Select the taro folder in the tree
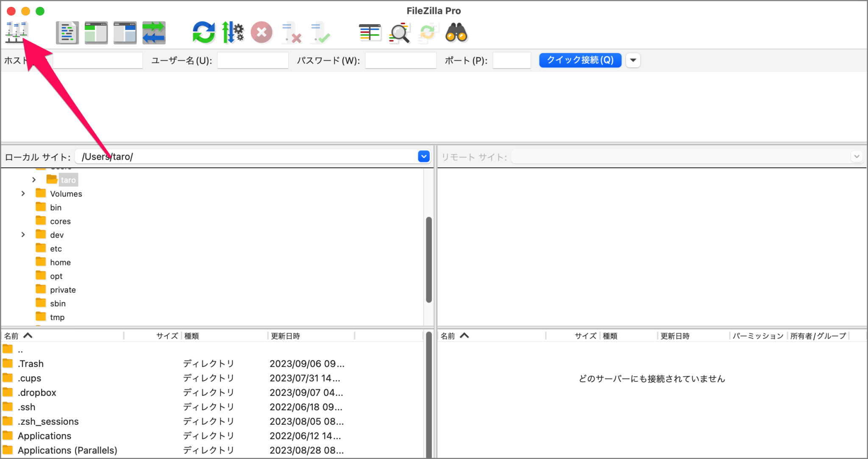The width and height of the screenshot is (868, 459). (x=68, y=179)
